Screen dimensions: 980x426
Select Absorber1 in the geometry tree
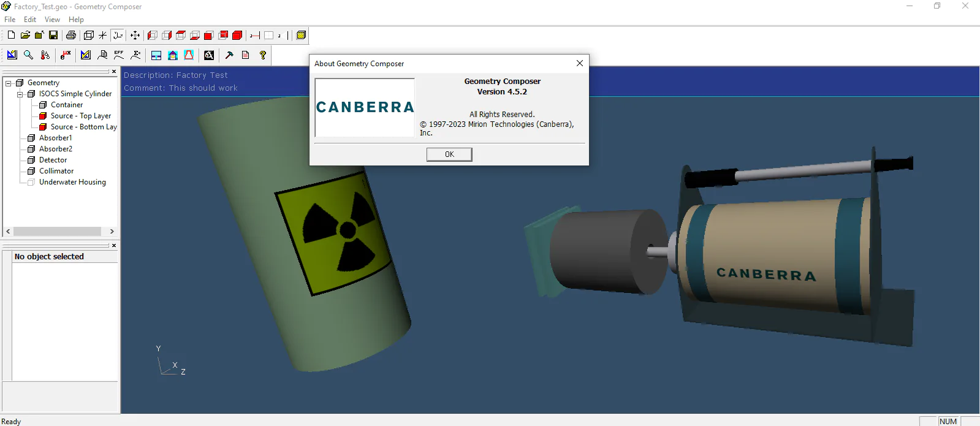point(56,138)
